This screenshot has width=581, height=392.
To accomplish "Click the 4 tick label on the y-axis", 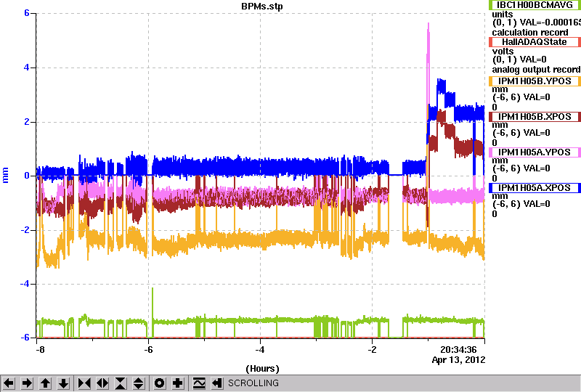I will point(27,68).
